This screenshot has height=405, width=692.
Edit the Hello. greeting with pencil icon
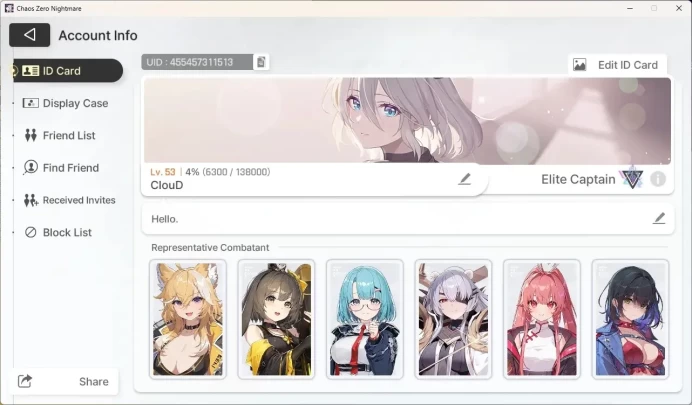point(659,218)
